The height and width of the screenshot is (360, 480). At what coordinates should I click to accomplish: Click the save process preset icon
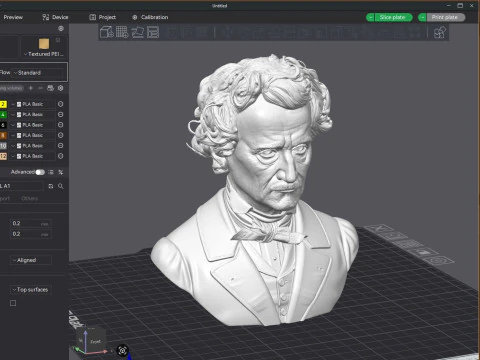[51, 186]
